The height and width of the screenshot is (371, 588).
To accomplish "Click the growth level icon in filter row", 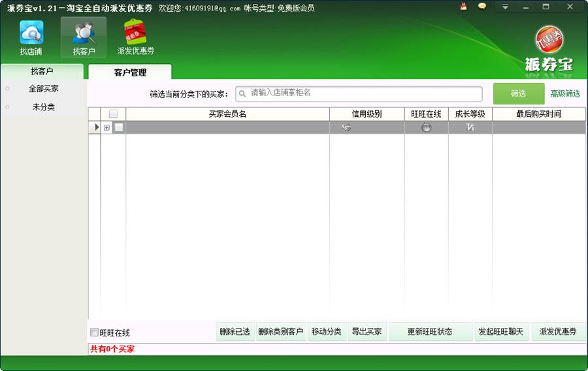I will [470, 127].
